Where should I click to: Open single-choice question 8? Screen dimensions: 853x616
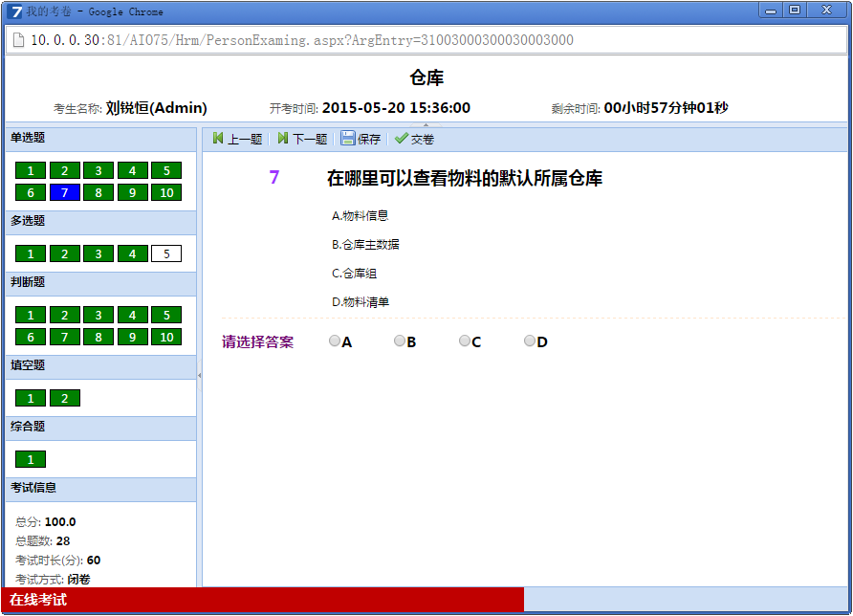coord(98,192)
